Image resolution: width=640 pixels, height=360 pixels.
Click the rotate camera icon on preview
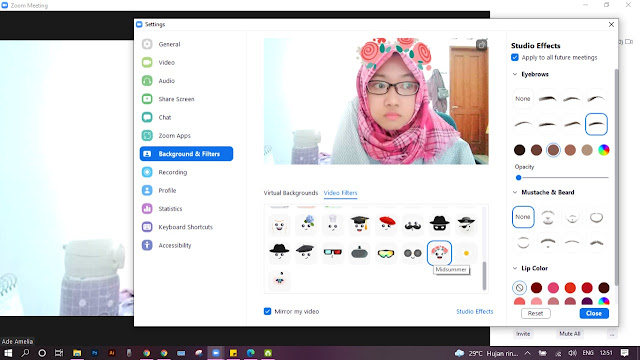(x=481, y=45)
